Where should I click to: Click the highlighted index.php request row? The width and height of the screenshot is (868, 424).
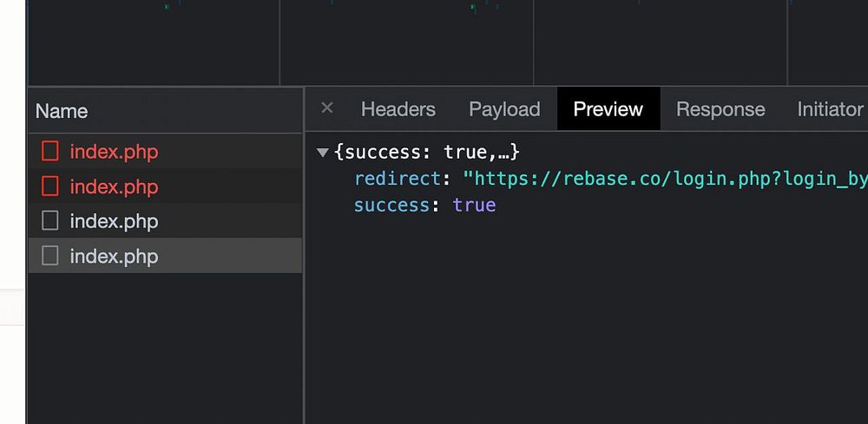click(114, 256)
